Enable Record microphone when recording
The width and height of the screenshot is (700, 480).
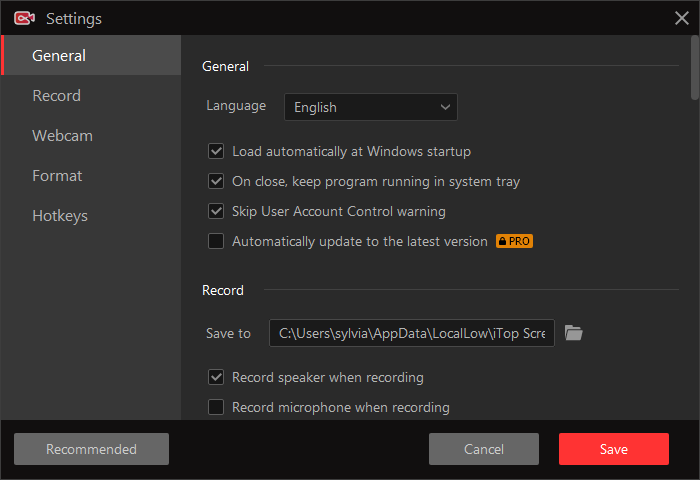click(215, 408)
